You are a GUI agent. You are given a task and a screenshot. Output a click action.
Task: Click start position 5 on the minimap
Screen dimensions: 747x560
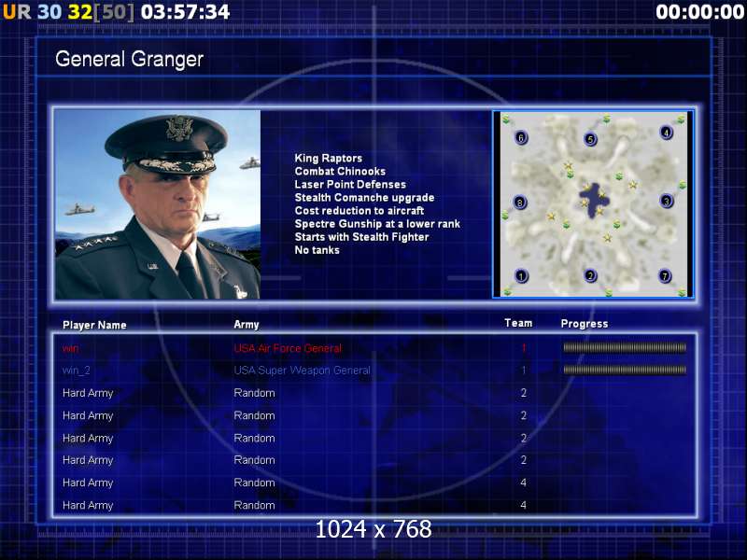click(x=590, y=139)
